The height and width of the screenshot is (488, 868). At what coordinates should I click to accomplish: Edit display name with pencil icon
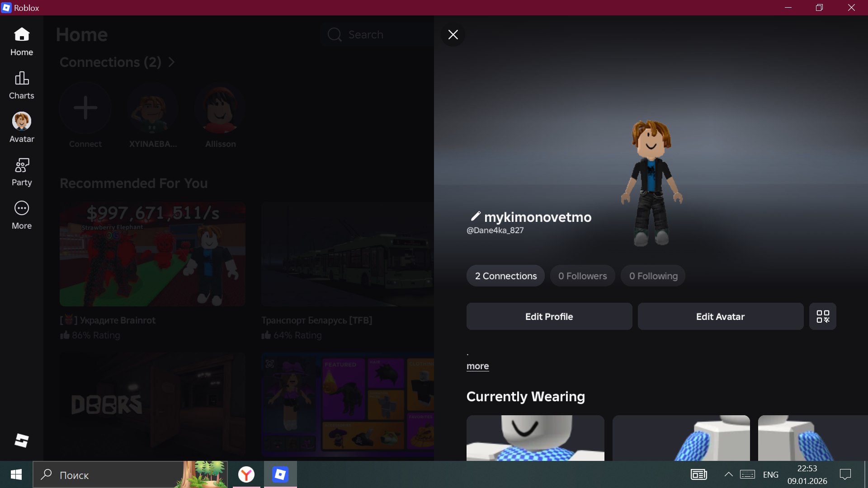pos(475,216)
